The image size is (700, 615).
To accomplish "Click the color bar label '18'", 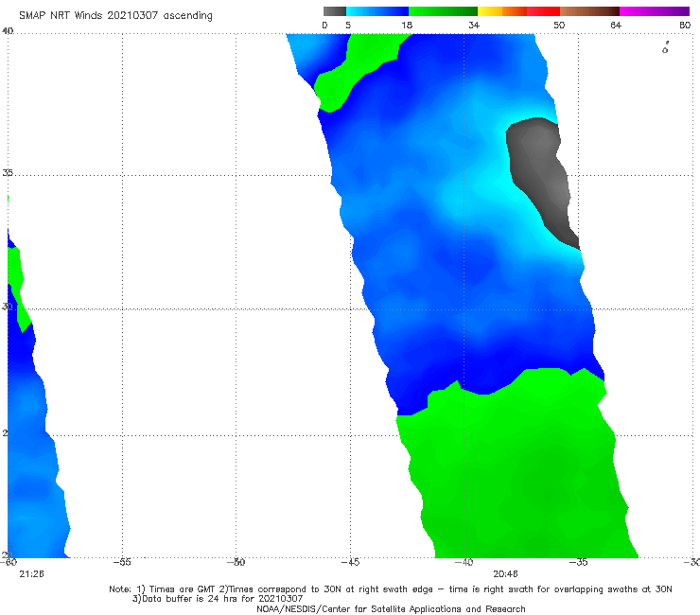I will 407,25.
